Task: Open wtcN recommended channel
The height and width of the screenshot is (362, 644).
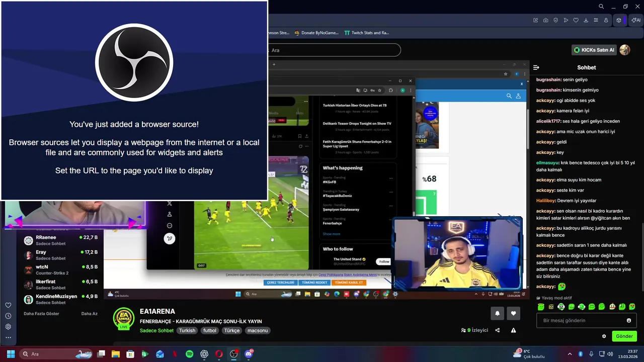Action: click(x=60, y=270)
